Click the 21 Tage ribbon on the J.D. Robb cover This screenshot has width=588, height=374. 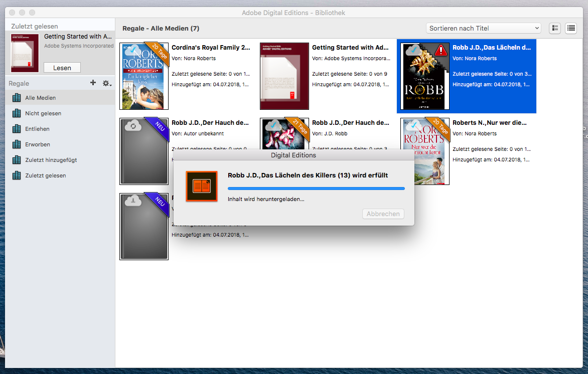[x=300, y=127]
